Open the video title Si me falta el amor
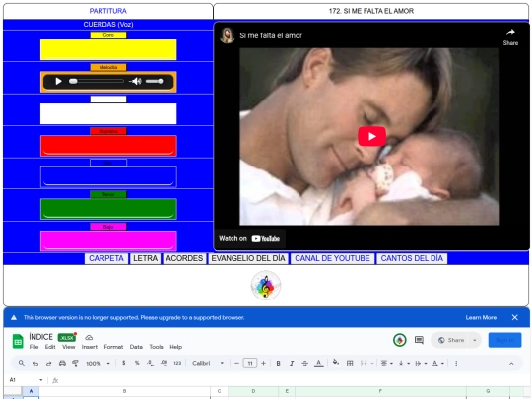 [x=271, y=35]
